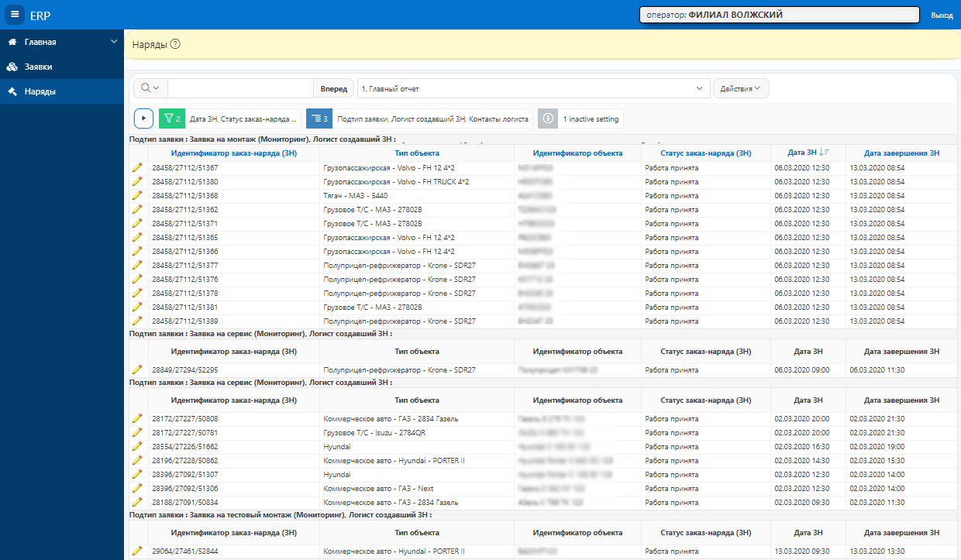Open the Подтип заявки control break setting
The image size is (961, 560).
pyautogui.click(x=432, y=119)
